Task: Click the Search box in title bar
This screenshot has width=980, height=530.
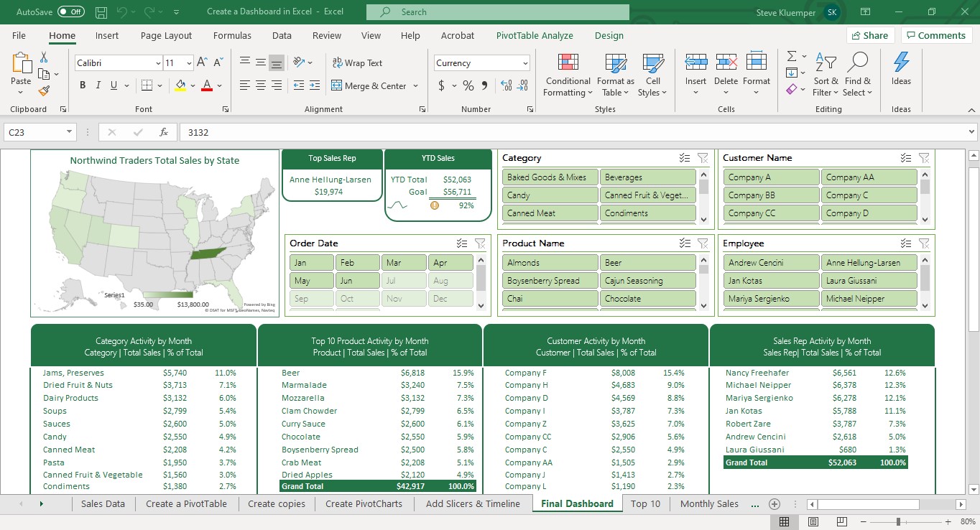Action: pos(497,12)
